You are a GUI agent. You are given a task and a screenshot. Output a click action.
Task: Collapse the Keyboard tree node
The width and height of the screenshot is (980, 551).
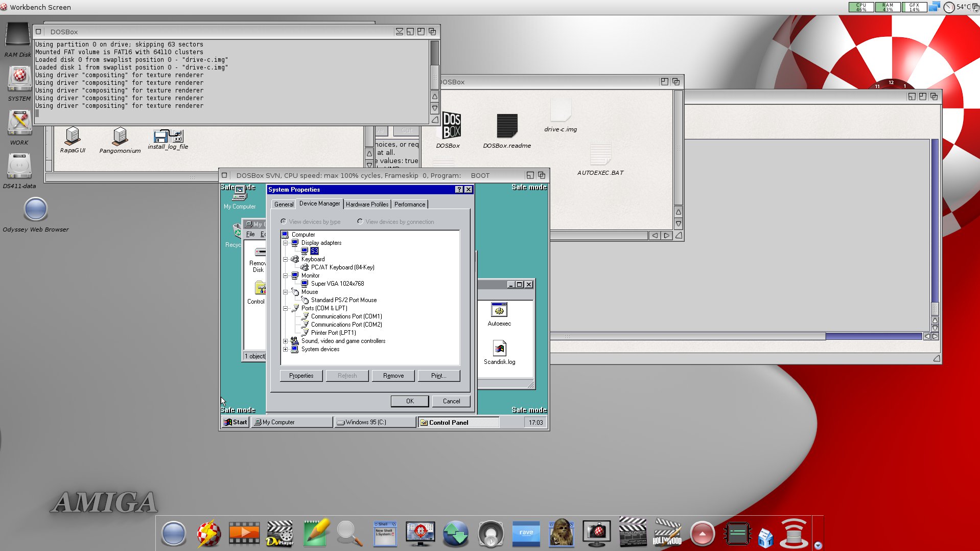pos(286,259)
